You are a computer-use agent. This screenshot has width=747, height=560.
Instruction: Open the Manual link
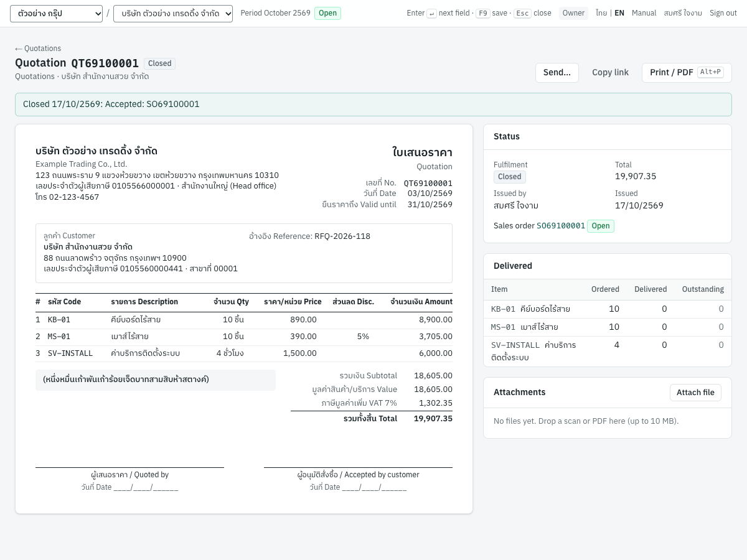pos(644,13)
